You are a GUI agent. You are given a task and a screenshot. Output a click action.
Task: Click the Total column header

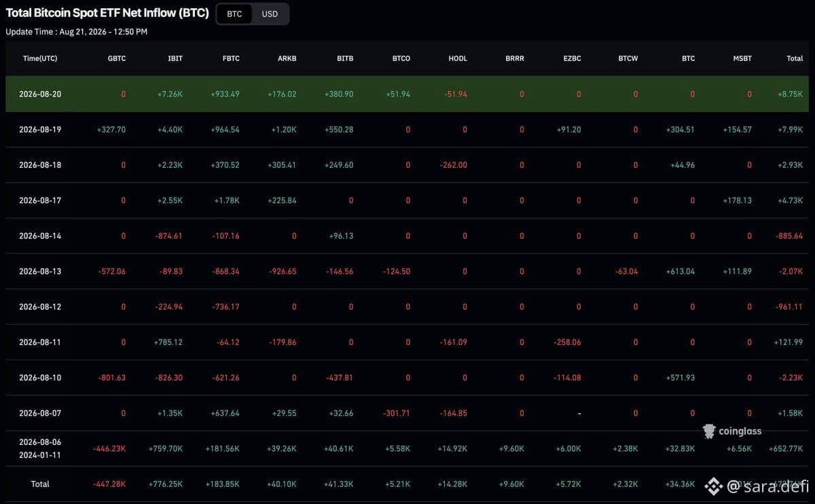coord(795,58)
